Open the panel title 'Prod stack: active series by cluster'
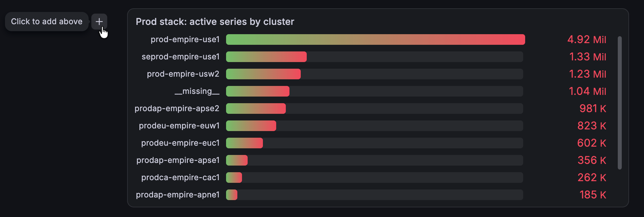The image size is (644, 217). click(x=215, y=22)
